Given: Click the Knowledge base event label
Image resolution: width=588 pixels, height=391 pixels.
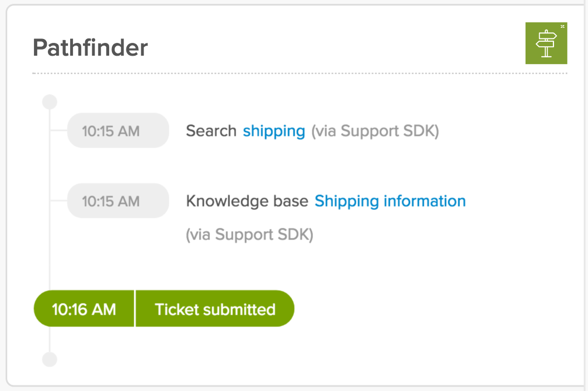Looking at the screenshot, I should click(x=247, y=201).
